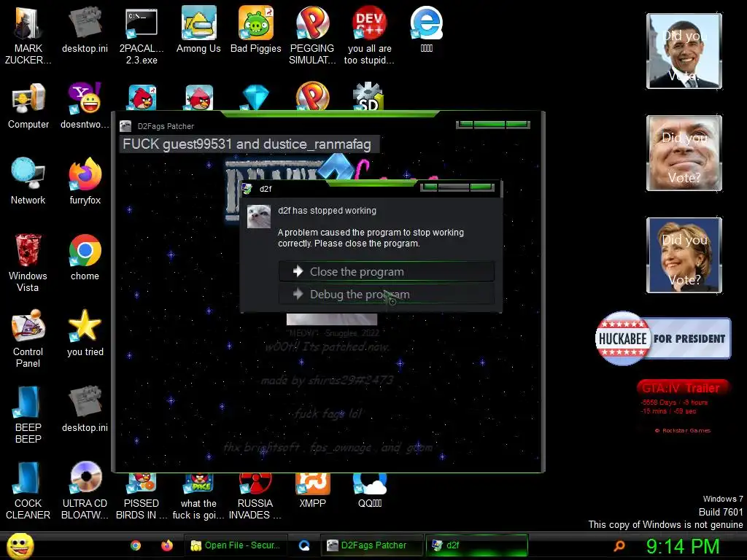Select the Yahoo Messenger 'doesntwo...' shortcut
Image resolution: width=747 pixels, height=560 pixels.
(85, 106)
